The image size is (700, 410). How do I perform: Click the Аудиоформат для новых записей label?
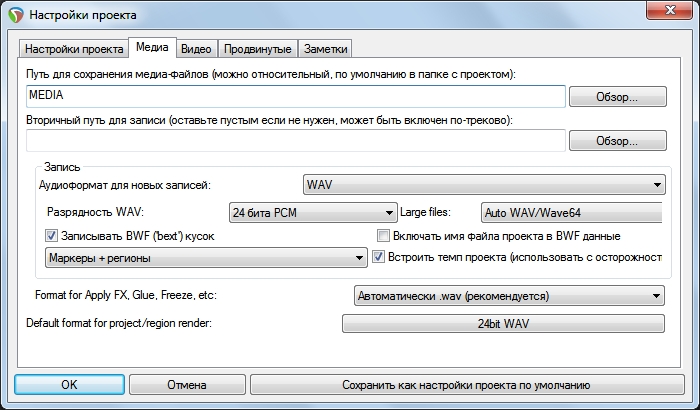coord(125,185)
